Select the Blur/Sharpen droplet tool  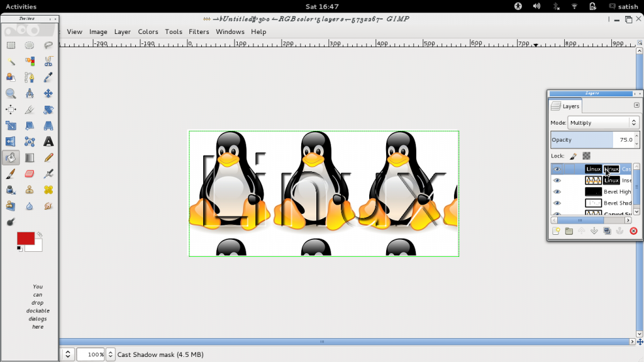pyautogui.click(x=29, y=206)
